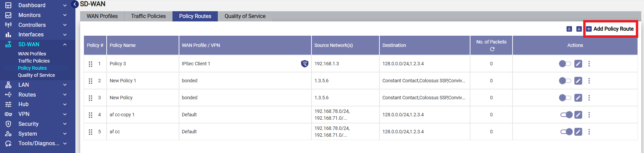Screen dimensions: 644x153
Task: Click Add Policy Route button
Action: pos(610,29)
